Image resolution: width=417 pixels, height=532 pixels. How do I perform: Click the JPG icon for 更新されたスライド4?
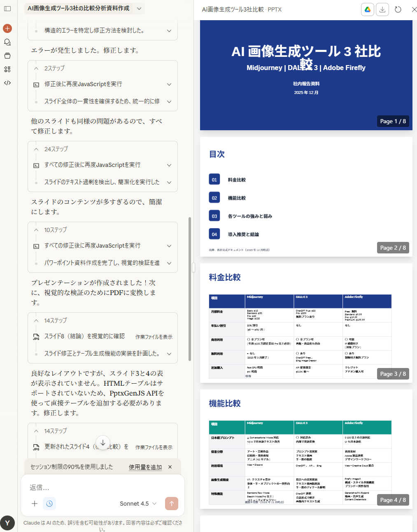pyautogui.click(x=36, y=447)
